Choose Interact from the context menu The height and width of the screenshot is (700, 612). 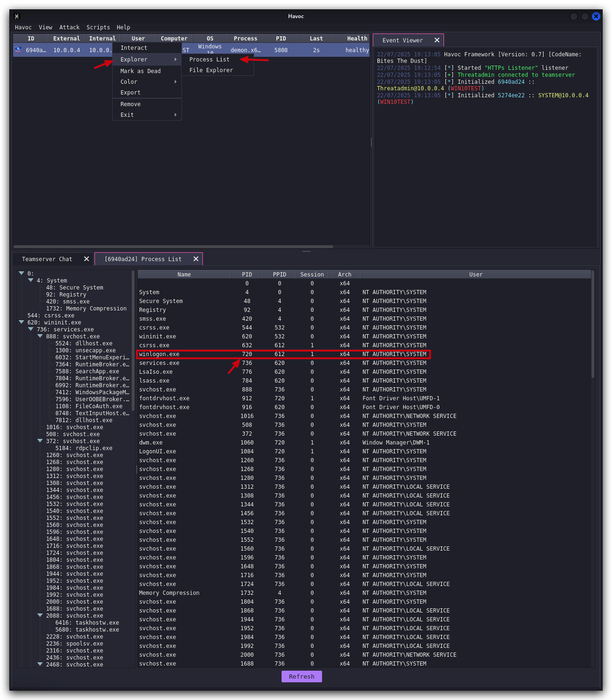click(x=147, y=48)
